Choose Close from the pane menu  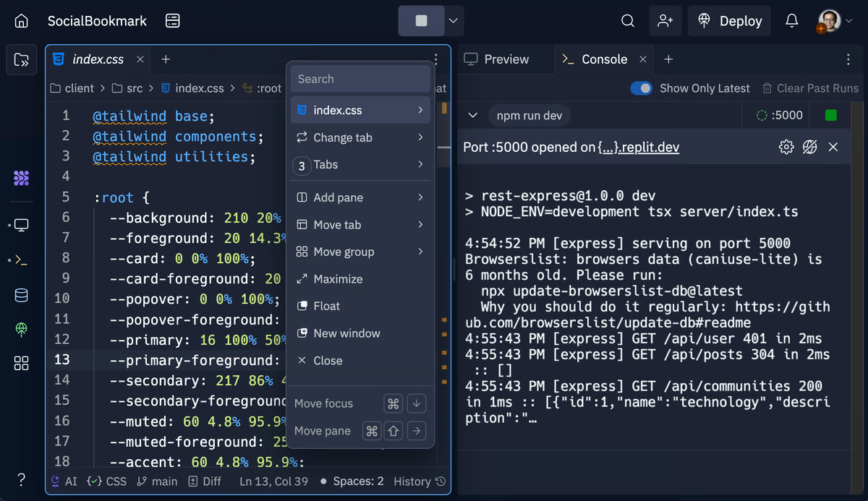click(x=360, y=361)
